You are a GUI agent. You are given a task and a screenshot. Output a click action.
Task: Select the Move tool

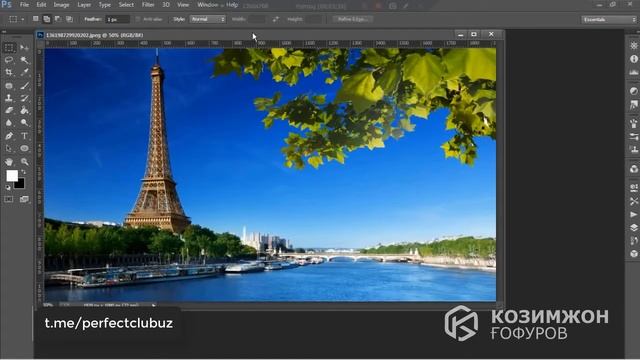(x=24, y=48)
